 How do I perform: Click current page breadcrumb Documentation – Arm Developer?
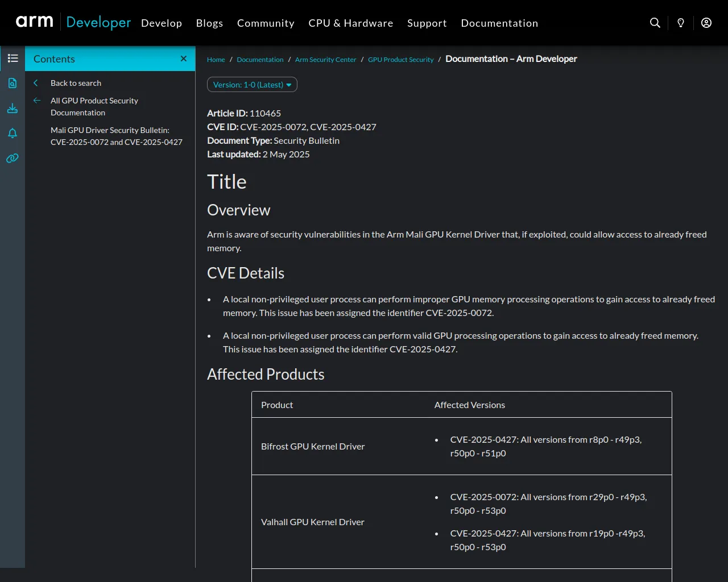[511, 59]
